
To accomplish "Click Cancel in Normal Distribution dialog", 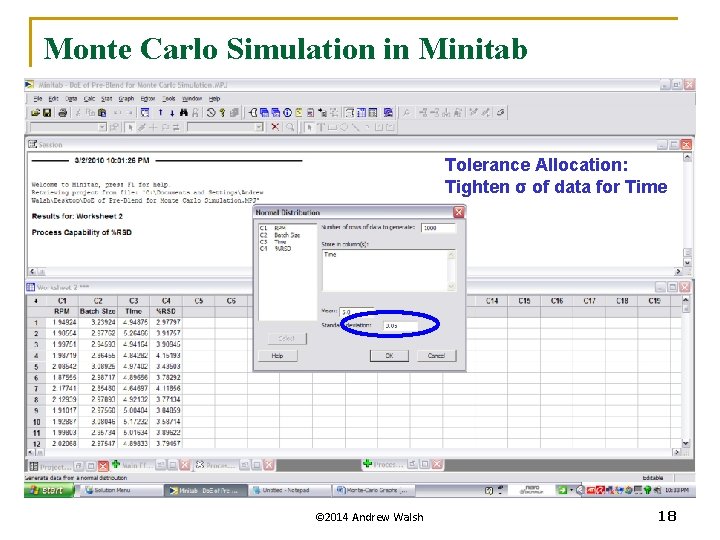I will tap(436, 355).
